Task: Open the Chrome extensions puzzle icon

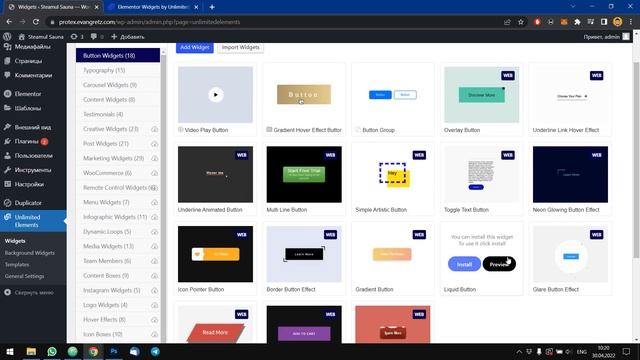Action: point(577,22)
